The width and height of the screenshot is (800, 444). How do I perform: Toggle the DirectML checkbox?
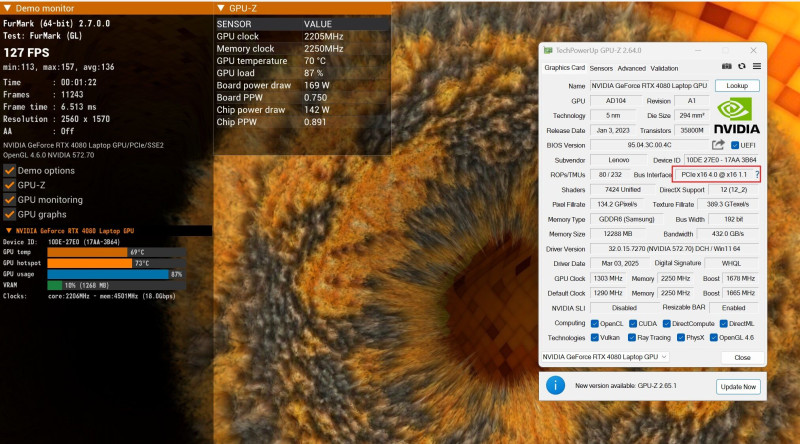pos(723,324)
